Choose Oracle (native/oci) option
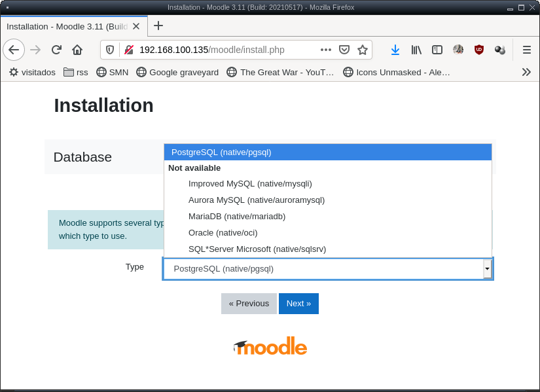Screen dimensions: 540x392 pos(328,233)
